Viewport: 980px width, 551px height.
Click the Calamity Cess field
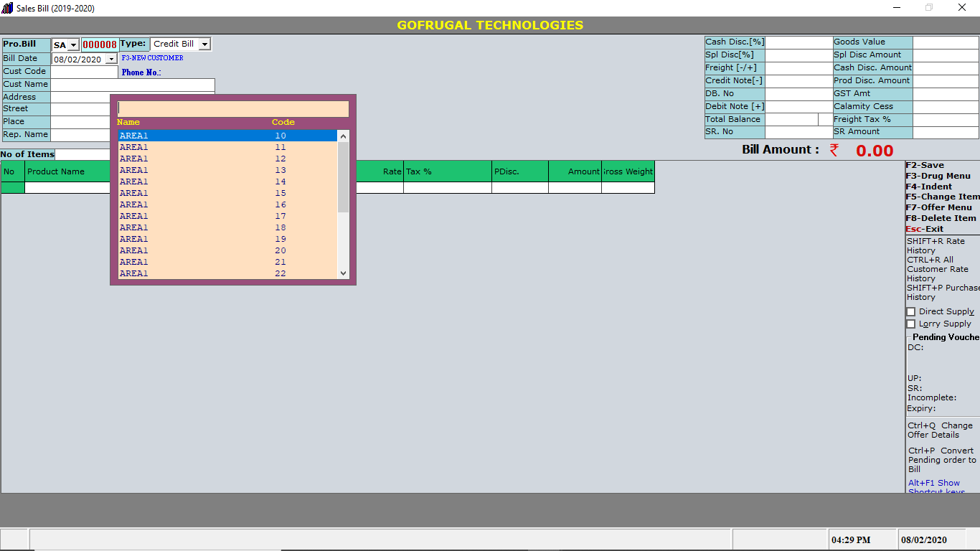click(x=946, y=107)
